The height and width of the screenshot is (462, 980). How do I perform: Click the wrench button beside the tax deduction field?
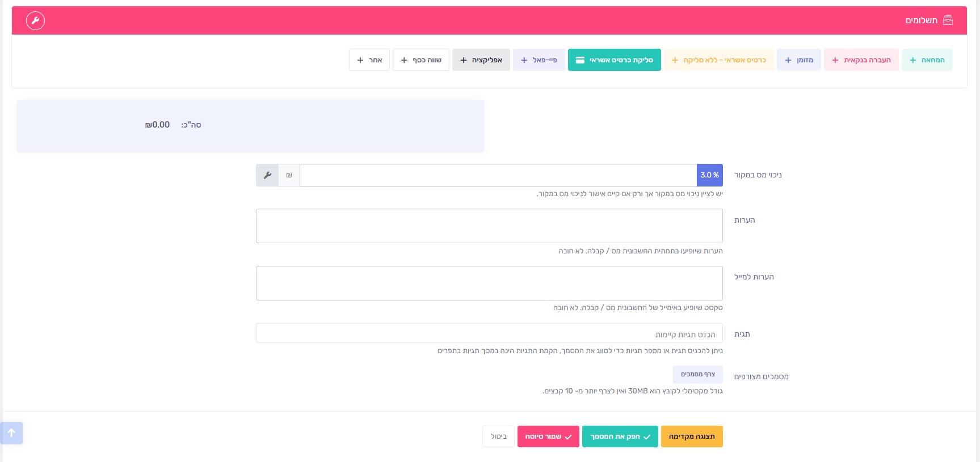267,175
